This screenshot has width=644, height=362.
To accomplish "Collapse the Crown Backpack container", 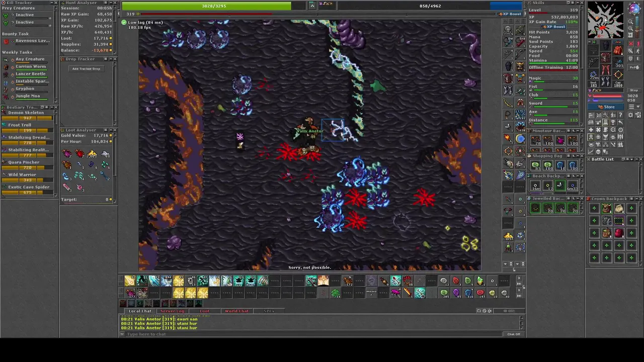I will pyautogui.click(x=635, y=199).
